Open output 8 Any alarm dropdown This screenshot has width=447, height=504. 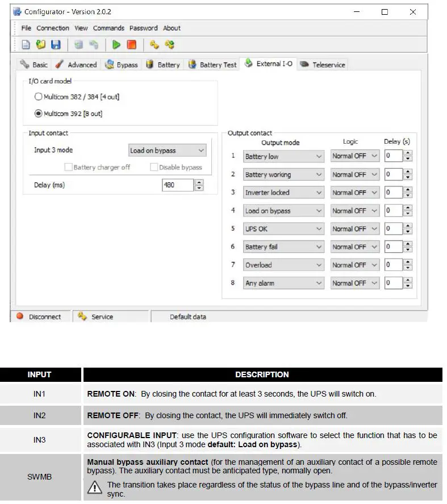point(283,283)
